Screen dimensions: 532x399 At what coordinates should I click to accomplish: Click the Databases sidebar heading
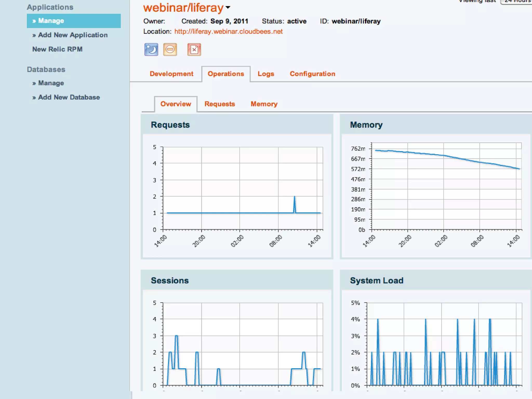pyautogui.click(x=46, y=69)
